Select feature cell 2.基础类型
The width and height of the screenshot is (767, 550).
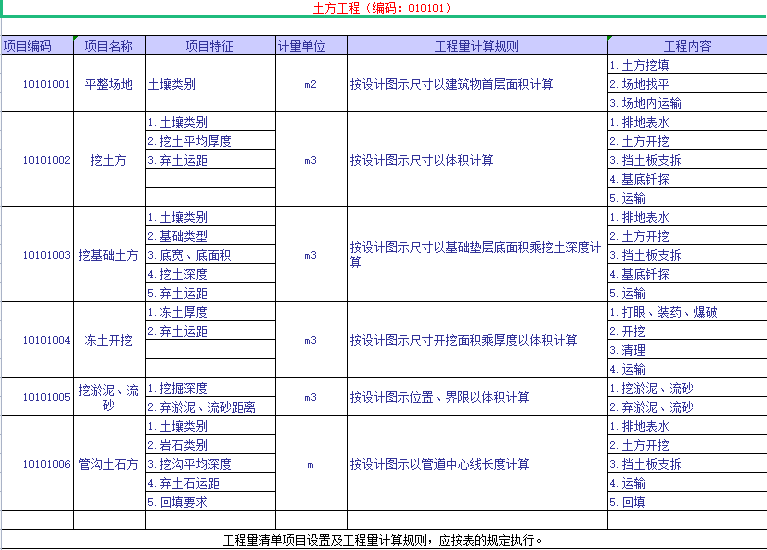click(210, 236)
